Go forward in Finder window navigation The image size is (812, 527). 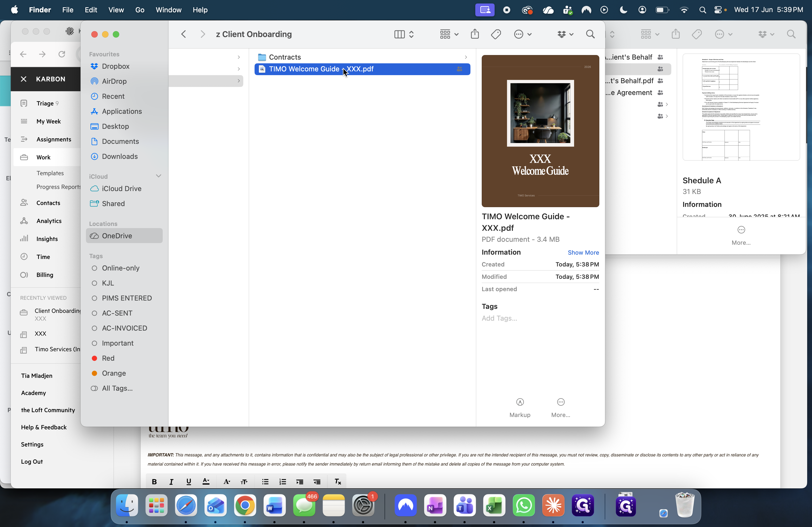coord(203,34)
